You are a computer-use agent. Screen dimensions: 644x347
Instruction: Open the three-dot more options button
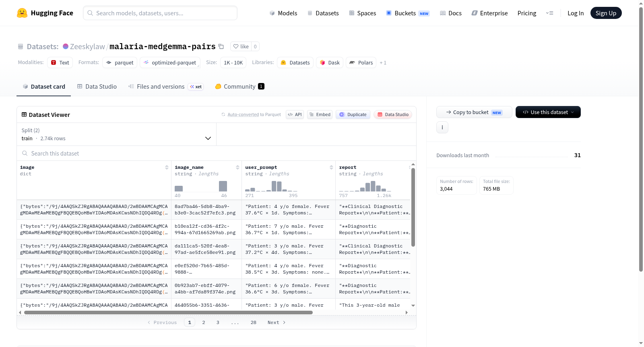pyautogui.click(x=442, y=127)
